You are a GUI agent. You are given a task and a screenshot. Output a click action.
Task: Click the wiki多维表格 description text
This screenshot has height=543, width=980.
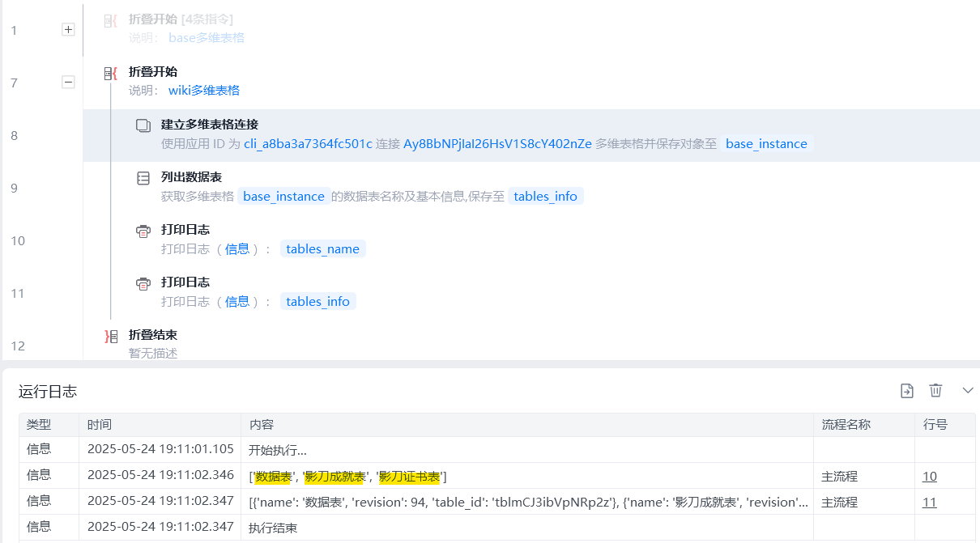click(x=204, y=91)
